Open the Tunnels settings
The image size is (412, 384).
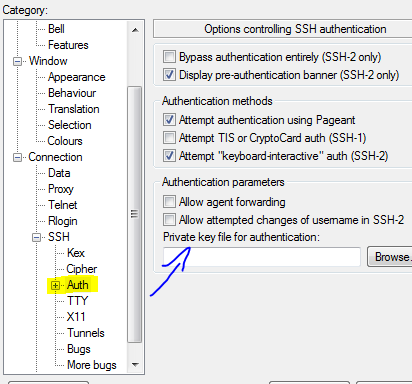point(86,333)
